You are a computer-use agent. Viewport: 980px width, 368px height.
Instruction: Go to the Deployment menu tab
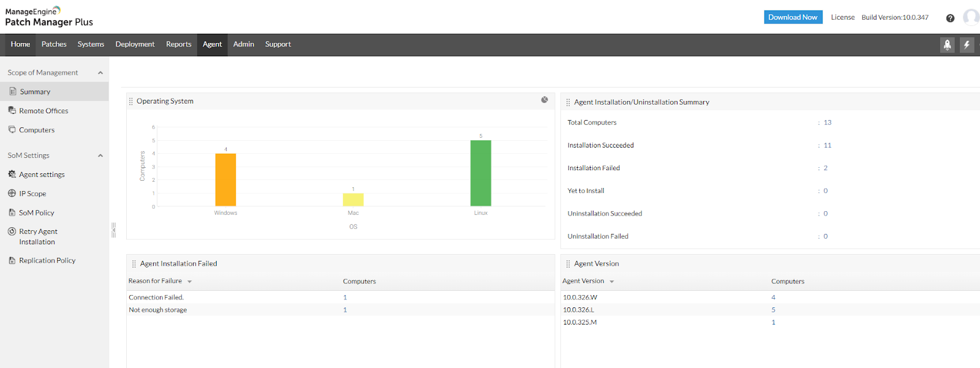(x=135, y=45)
